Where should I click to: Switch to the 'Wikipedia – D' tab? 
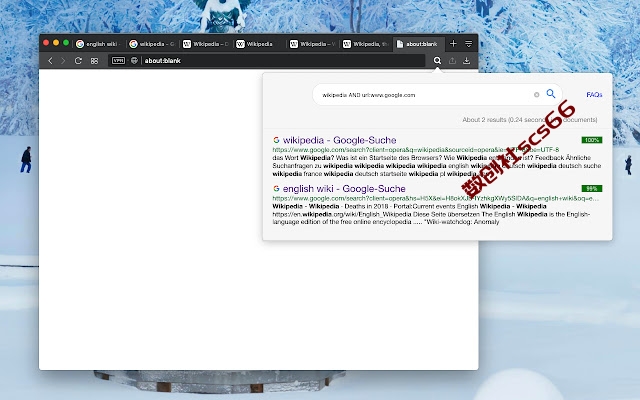[x=205, y=44]
